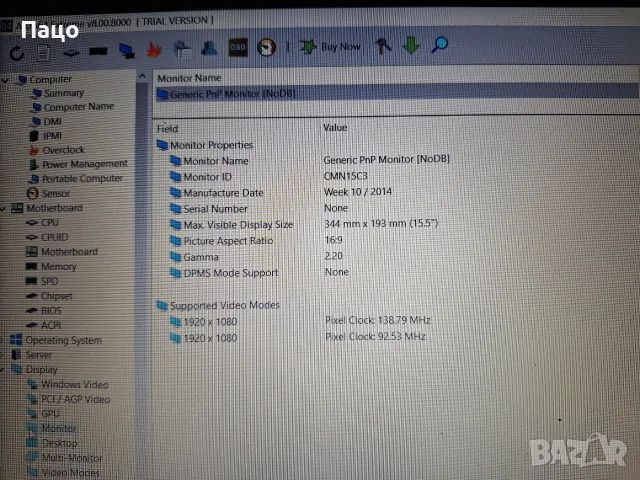This screenshot has width=640, height=480.
Task: Click the Monitor Name column header
Action: click(189, 78)
